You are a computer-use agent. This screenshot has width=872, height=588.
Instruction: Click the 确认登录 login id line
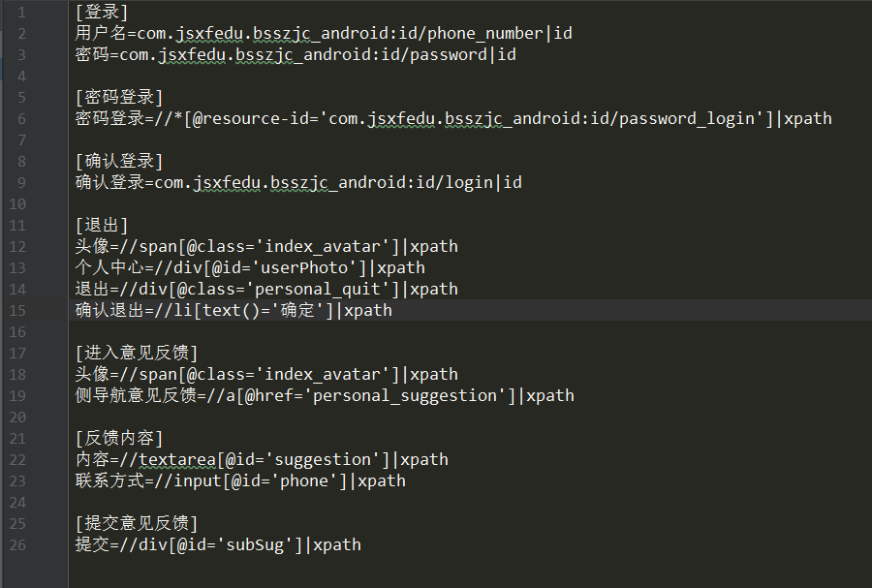[298, 182]
